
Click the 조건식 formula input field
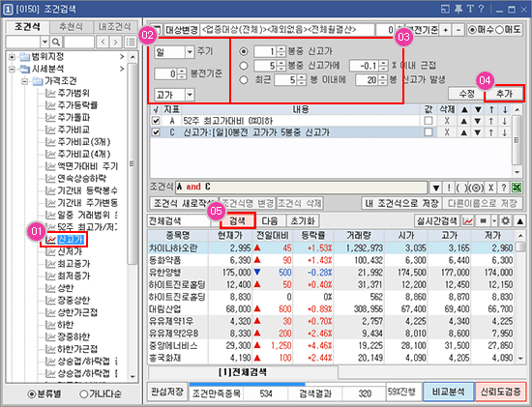coord(301,188)
